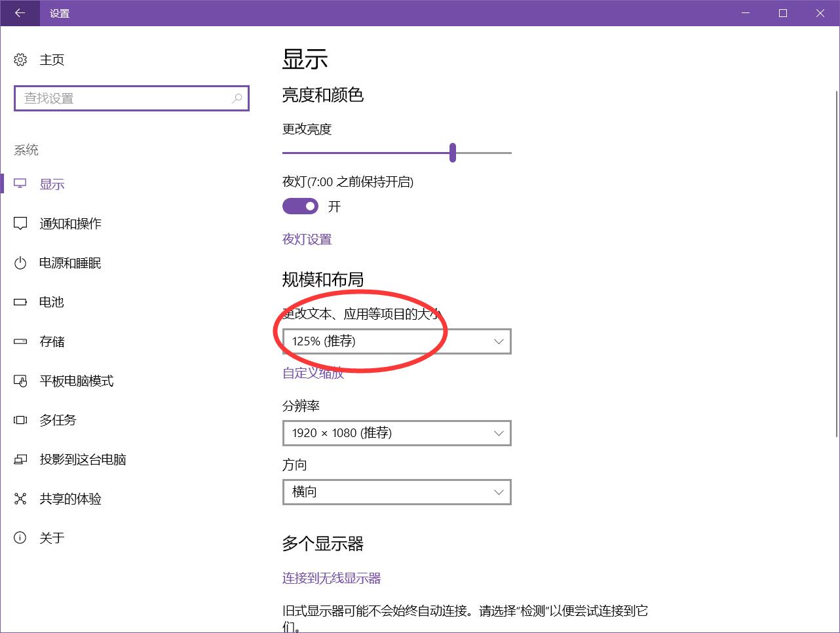Viewport: 840px width, 633px height.
Task: Click the notifications speech bubble icon
Action: 20,223
